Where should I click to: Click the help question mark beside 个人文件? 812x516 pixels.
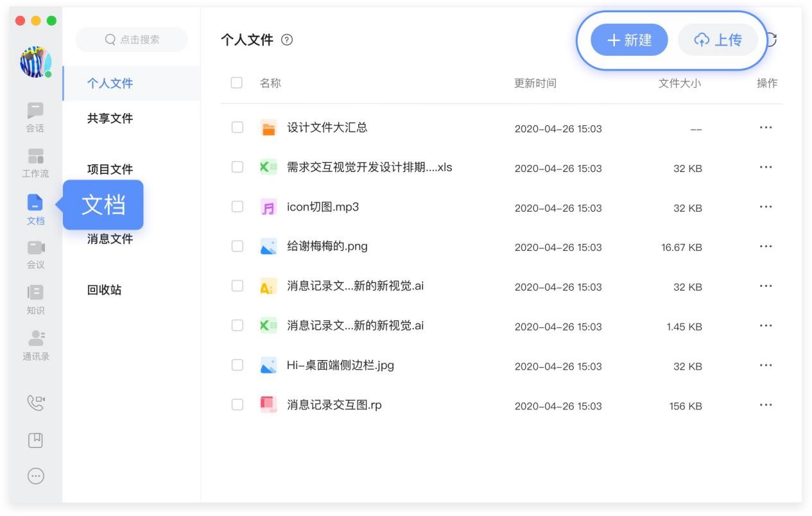287,40
